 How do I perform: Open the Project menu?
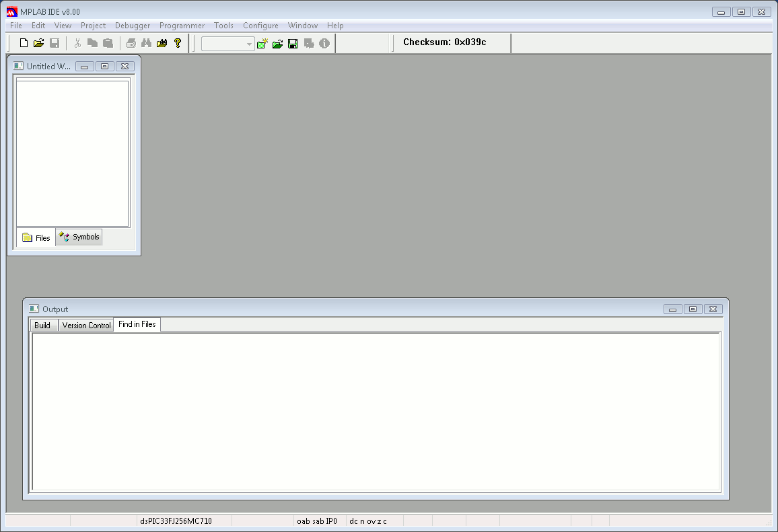click(x=94, y=26)
